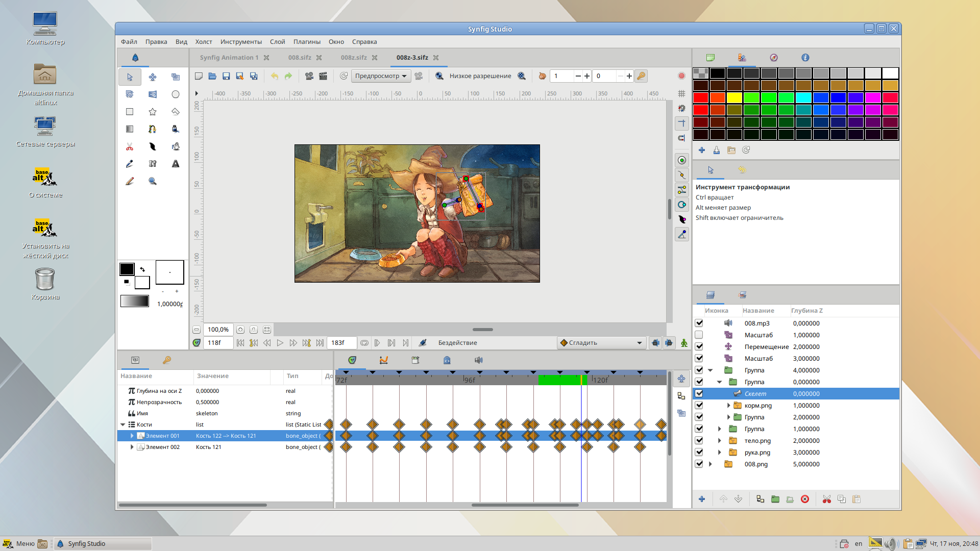Toggle the show grid button

[681, 94]
